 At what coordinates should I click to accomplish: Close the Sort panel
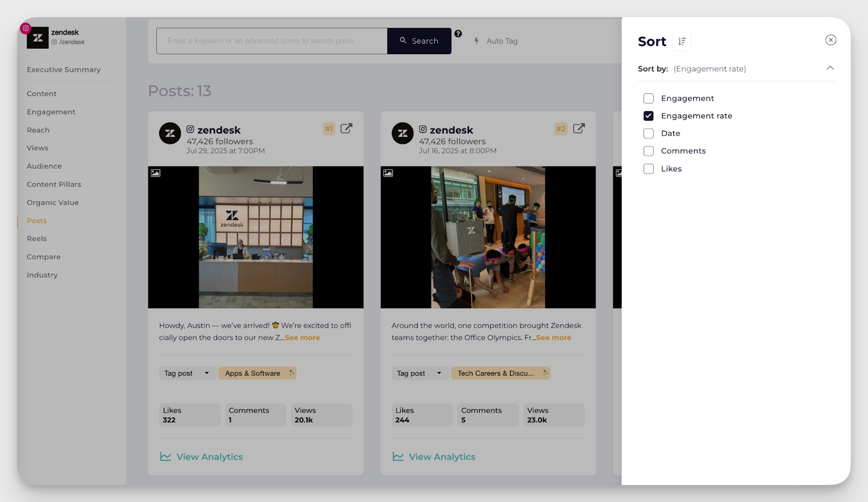point(831,40)
